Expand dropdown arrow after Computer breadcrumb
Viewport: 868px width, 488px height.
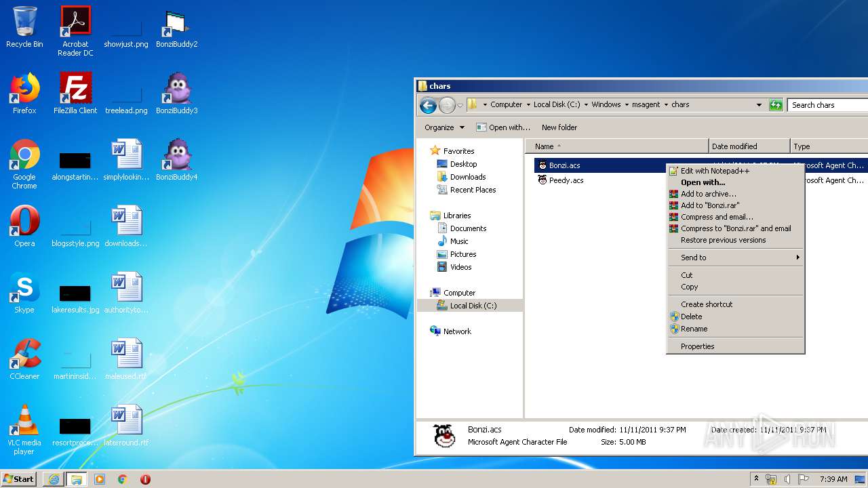pyautogui.click(x=527, y=105)
